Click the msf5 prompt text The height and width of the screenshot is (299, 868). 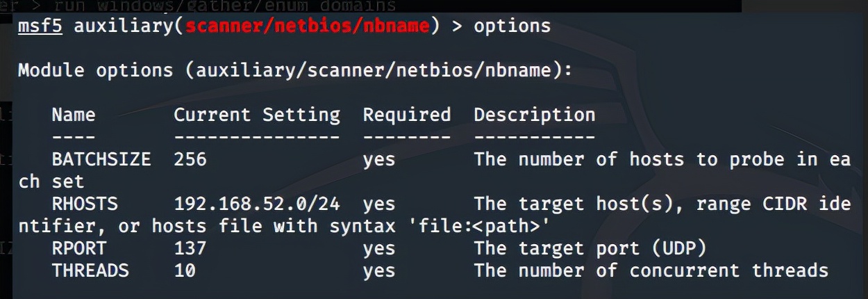[41, 26]
